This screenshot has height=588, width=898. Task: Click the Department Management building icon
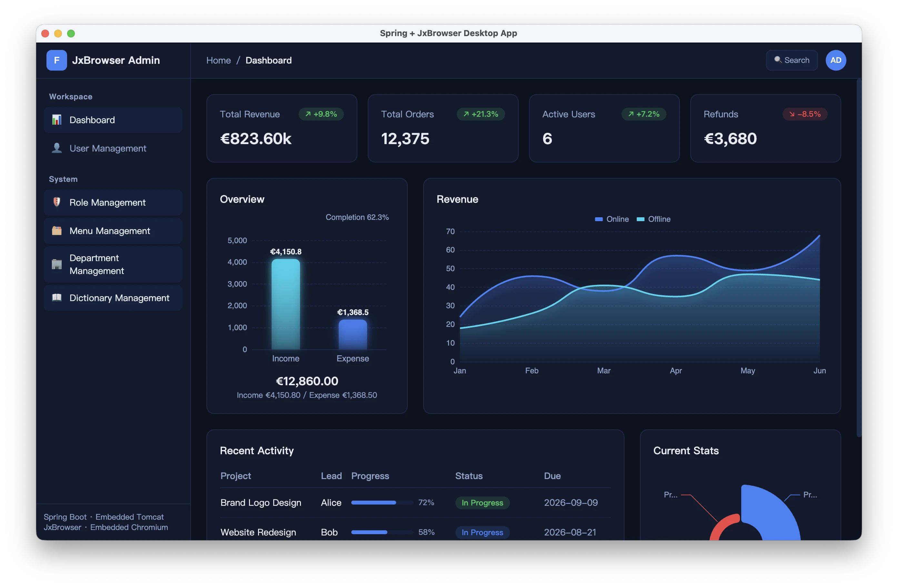pos(56,264)
